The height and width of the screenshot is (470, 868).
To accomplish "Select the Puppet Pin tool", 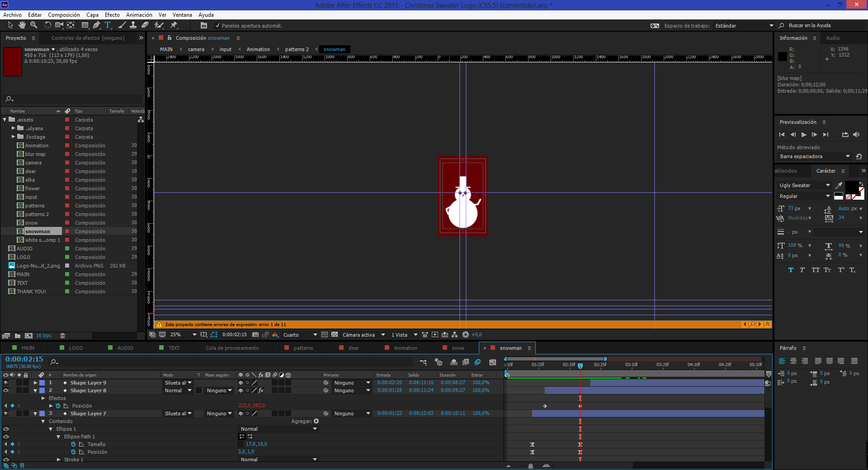I will [174, 25].
